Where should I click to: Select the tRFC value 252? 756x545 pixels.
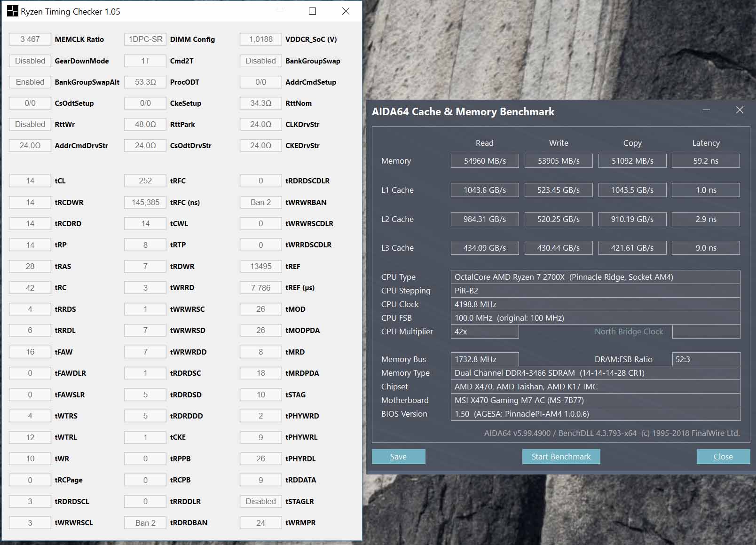point(145,181)
